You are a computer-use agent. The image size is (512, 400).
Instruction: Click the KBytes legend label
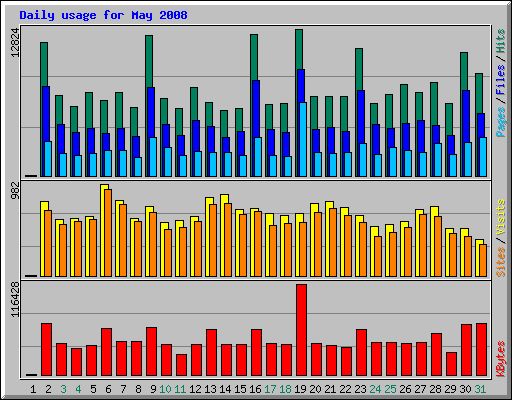(x=501, y=359)
